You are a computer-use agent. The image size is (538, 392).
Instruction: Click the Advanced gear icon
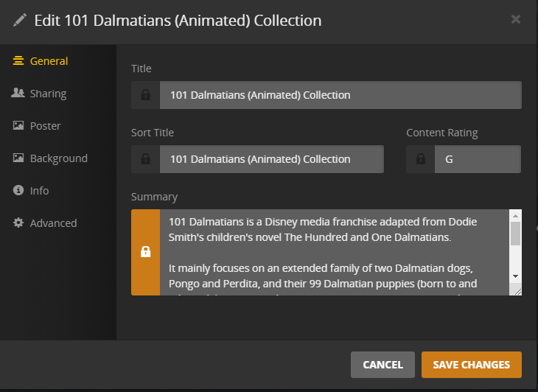[x=18, y=223]
